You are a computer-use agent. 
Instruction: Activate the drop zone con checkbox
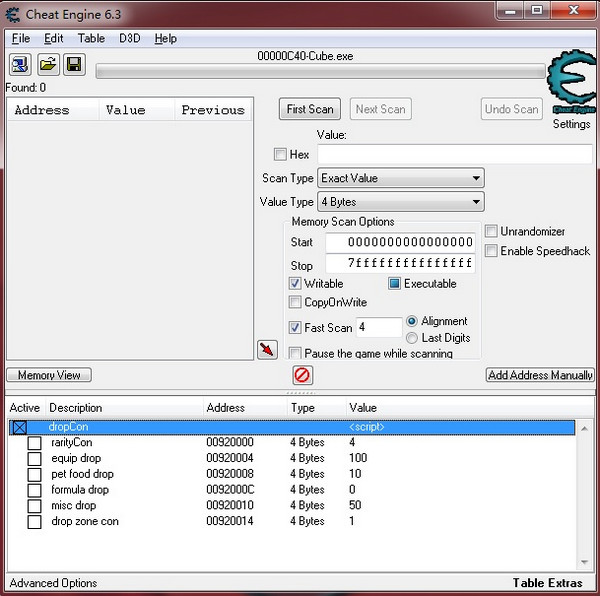pyautogui.click(x=34, y=521)
